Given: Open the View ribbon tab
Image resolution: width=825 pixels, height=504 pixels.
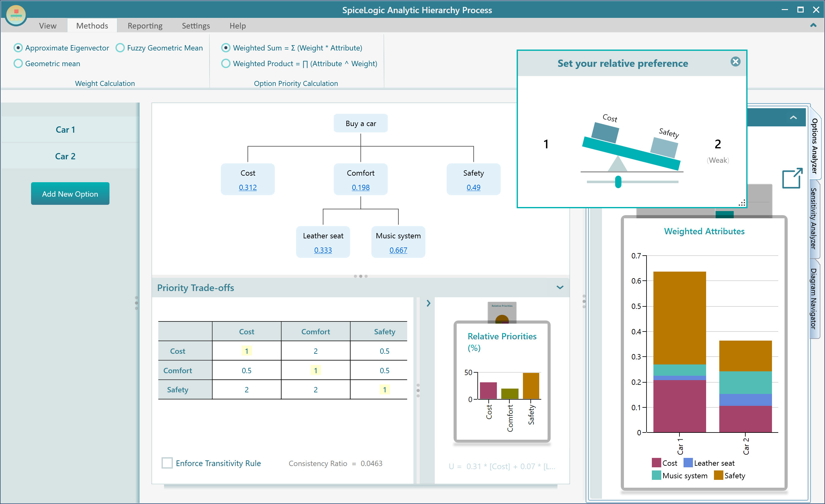Looking at the screenshot, I should (48, 26).
